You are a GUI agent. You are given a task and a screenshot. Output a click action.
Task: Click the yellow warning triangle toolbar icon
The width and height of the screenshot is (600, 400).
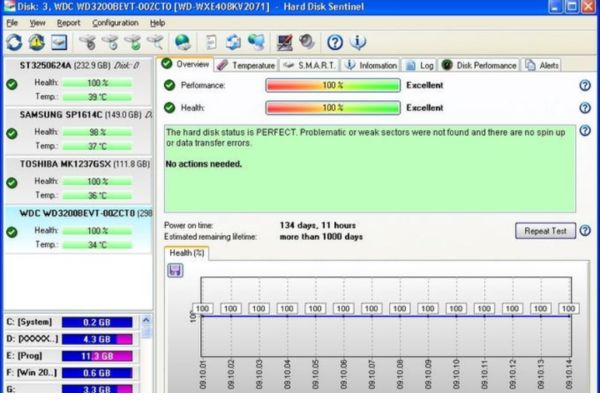click(37, 42)
